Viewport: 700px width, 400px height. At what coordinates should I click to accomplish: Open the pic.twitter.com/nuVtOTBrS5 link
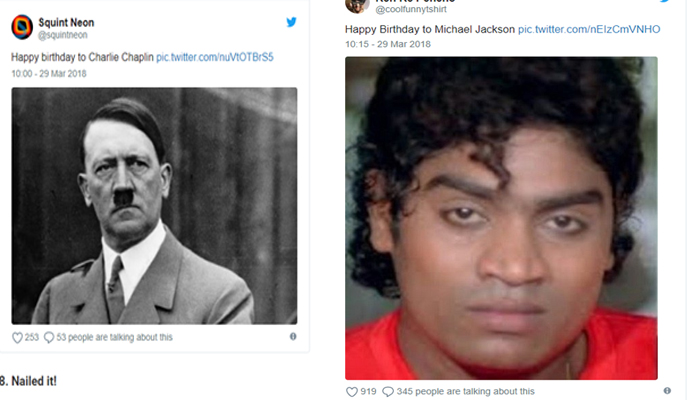(215, 57)
